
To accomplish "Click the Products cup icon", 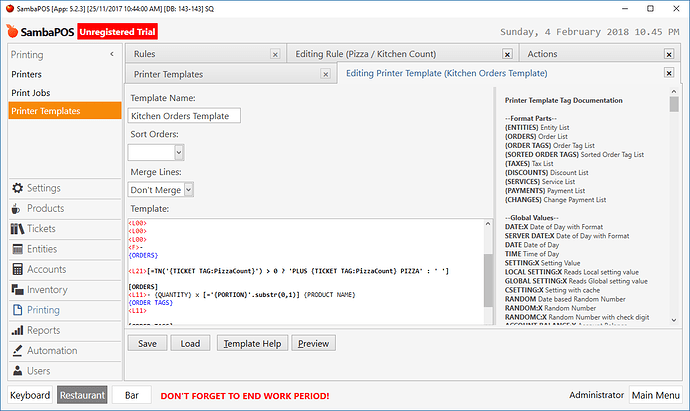I will pyautogui.click(x=16, y=209).
